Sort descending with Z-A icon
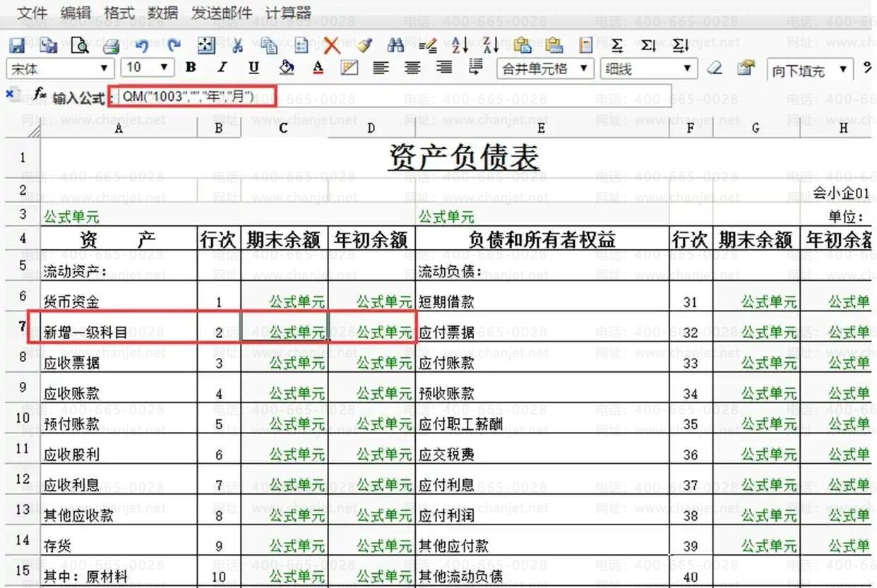 coord(491,46)
